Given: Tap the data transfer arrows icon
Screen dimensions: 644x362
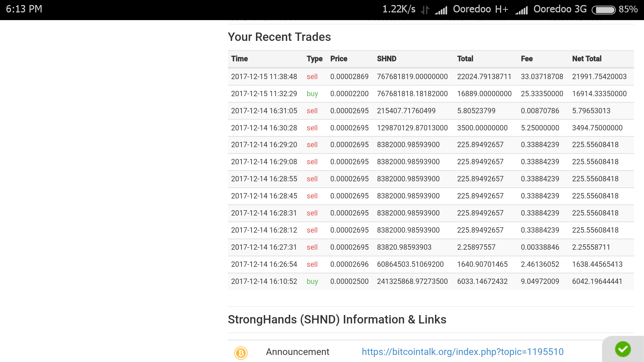Looking at the screenshot, I should 425,10.
